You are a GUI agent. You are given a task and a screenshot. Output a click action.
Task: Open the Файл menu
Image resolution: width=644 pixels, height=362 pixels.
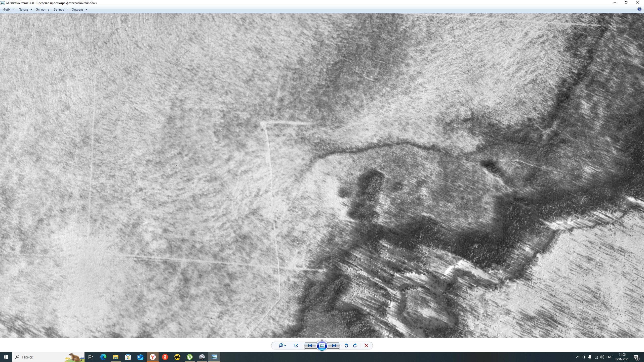click(x=7, y=10)
